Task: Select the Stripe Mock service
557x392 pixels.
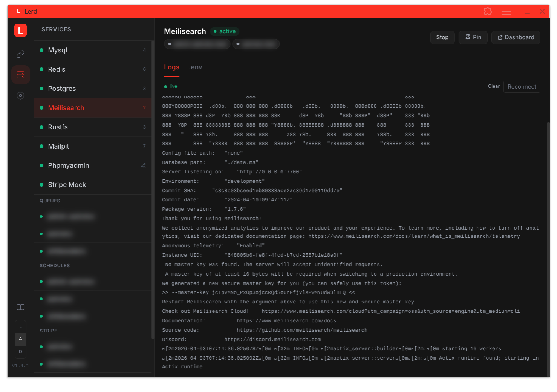Action: point(93,185)
